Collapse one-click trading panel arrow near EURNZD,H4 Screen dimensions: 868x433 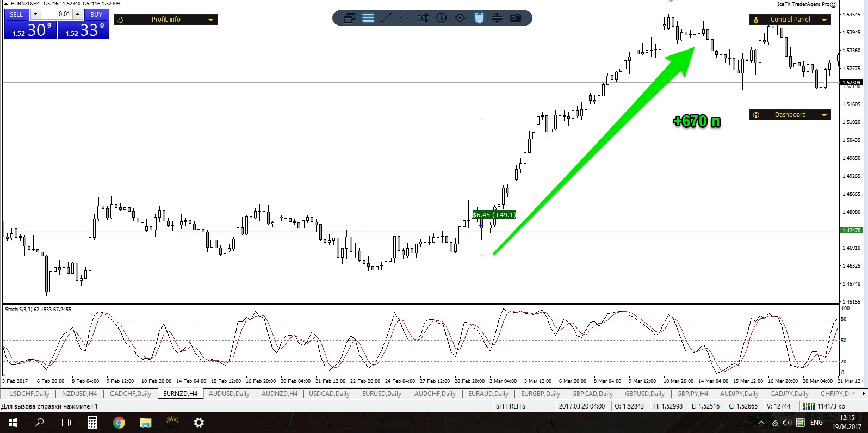[x=7, y=3]
